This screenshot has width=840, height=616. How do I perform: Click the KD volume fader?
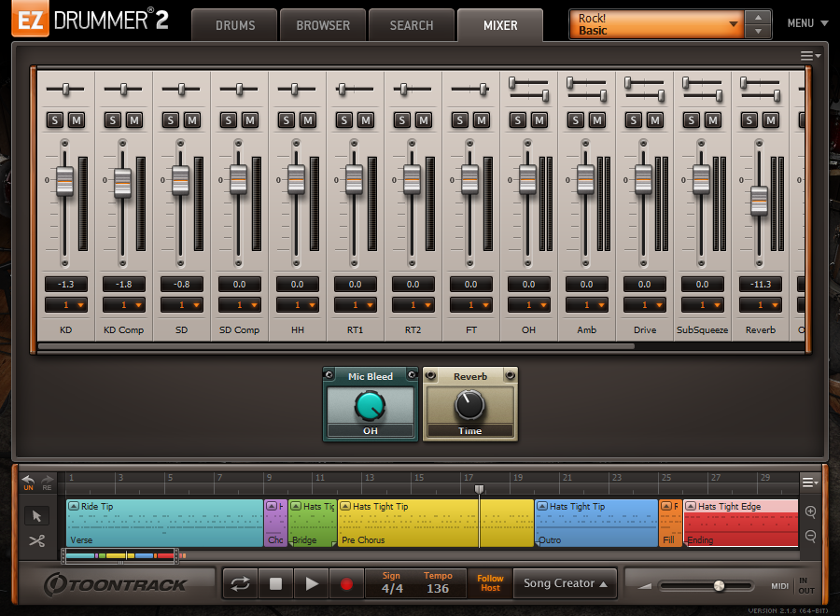[64, 182]
